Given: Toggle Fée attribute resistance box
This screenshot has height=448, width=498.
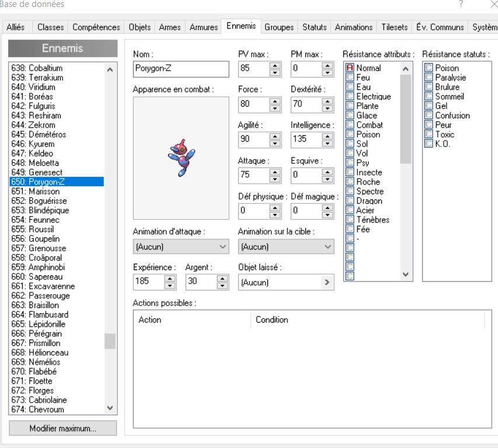Looking at the screenshot, I should 350,229.
